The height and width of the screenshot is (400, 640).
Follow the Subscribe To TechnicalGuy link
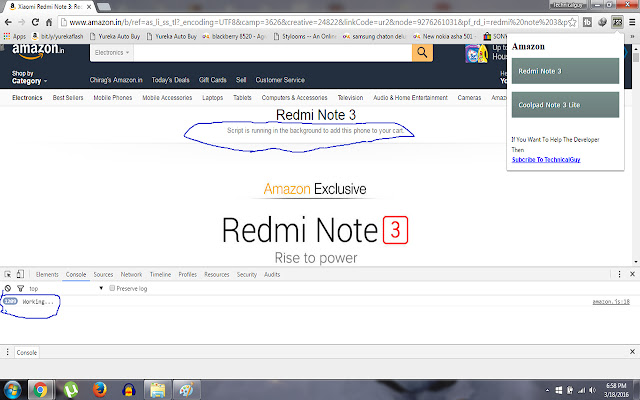(x=546, y=160)
